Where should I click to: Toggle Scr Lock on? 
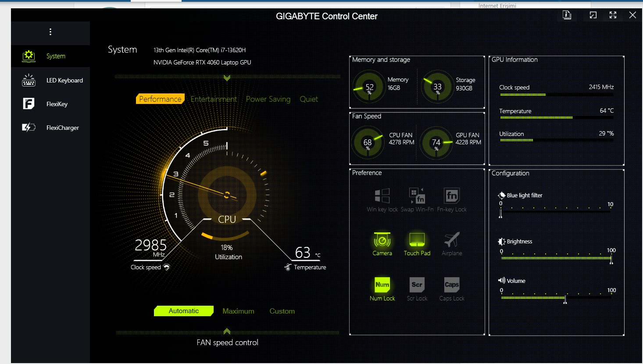tap(417, 289)
